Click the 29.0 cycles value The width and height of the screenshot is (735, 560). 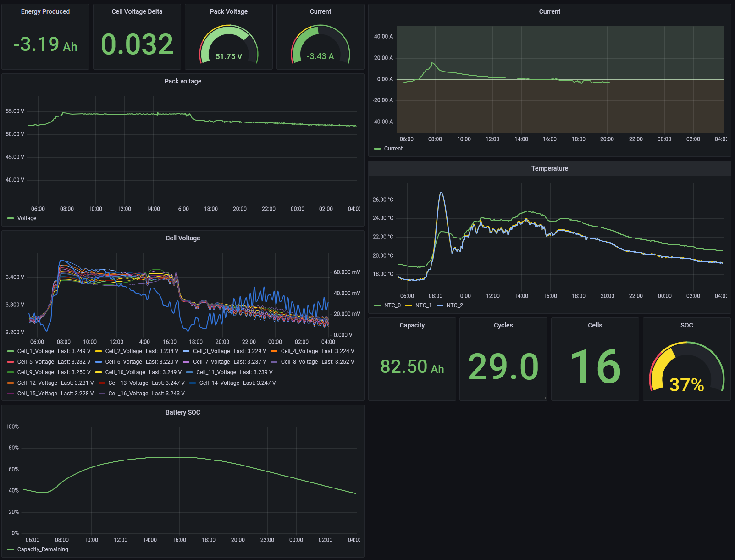pos(503,367)
